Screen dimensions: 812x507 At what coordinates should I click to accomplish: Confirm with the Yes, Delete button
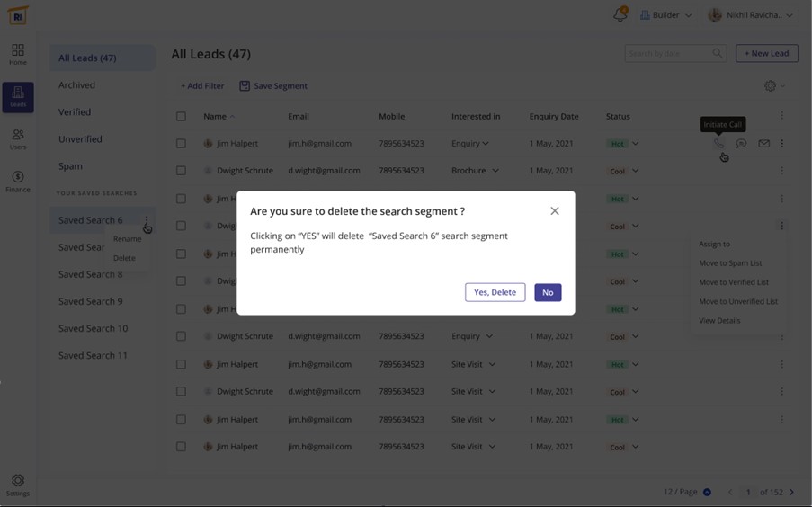[x=495, y=292]
